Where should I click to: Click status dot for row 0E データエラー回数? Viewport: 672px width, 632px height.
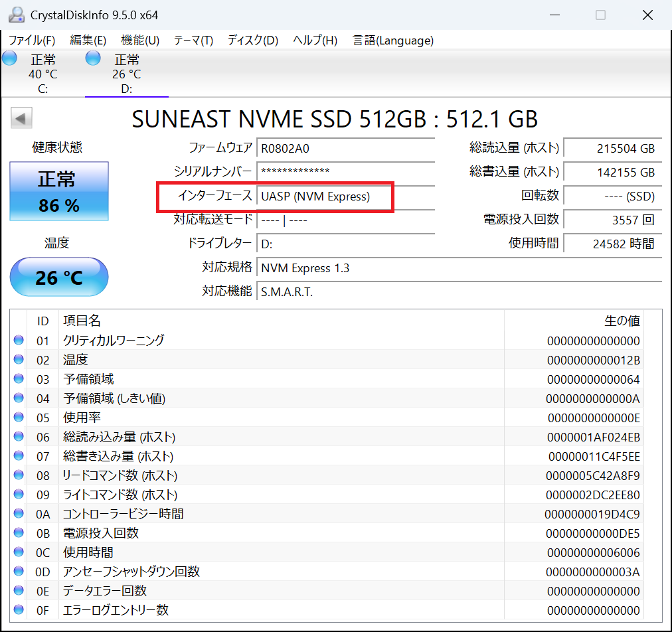(x=19, y=590)
